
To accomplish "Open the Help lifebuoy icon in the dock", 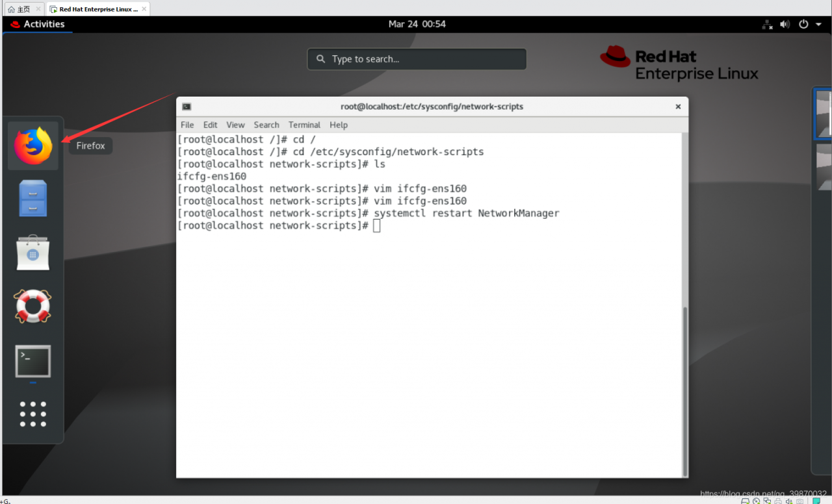I will point(33,307).
